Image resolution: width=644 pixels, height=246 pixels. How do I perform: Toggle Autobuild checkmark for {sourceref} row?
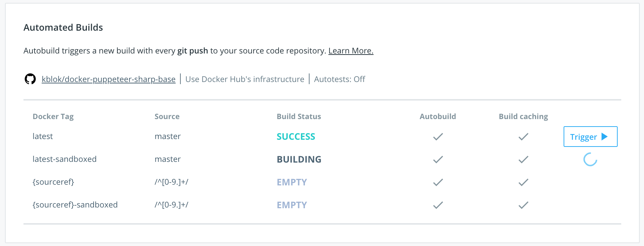[x=438, y=182]
